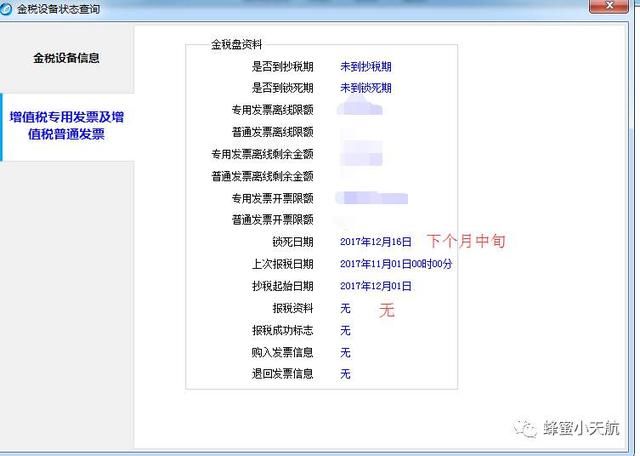Click the 上次报税日期 label
This screenshot has width=640, height=456.
pos(282,264)
